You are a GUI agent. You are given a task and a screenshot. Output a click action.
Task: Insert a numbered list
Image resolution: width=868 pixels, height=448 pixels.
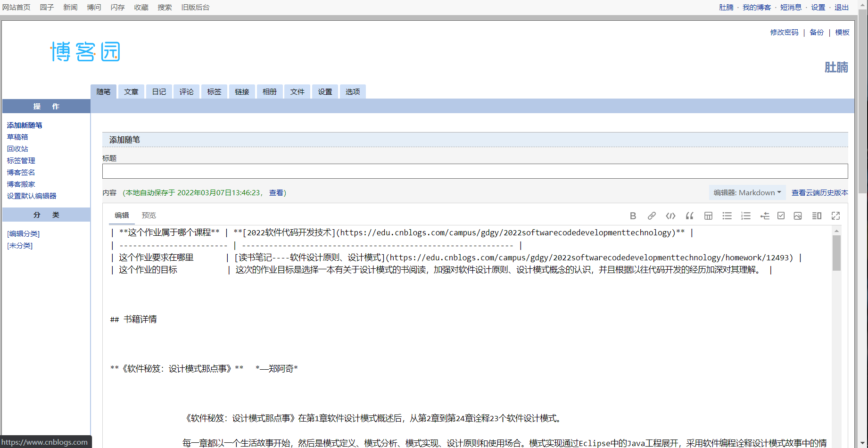coord(746,216)
